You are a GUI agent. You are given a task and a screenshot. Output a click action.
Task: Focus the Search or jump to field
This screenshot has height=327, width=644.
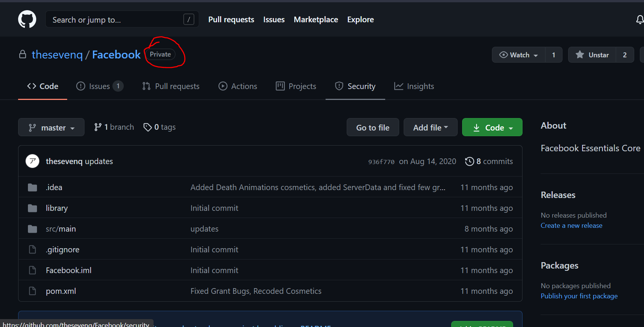(x=122, y=19)
